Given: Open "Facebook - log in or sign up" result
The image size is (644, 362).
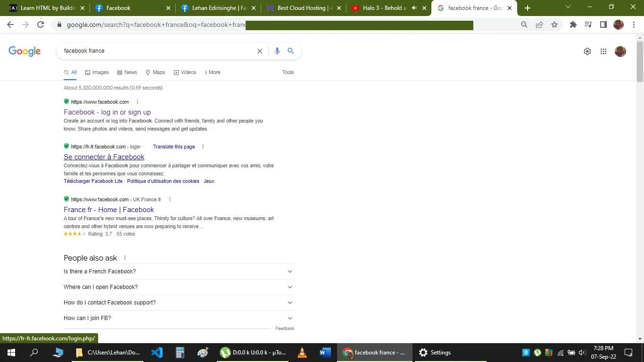Looking at the screenshot, I should pyautogui.click(x=107, y=112).
